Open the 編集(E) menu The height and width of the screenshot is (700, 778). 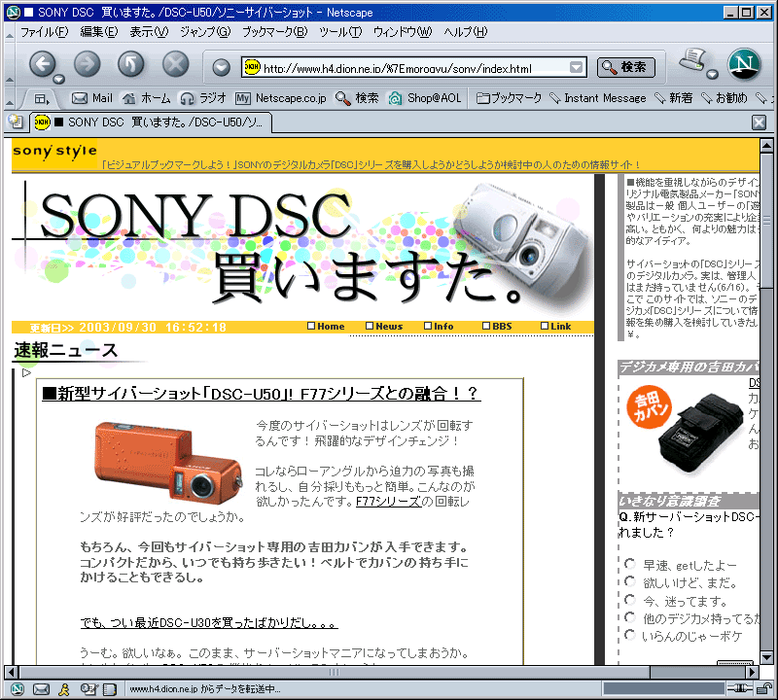pyautogui.click(x=99, y=32)
